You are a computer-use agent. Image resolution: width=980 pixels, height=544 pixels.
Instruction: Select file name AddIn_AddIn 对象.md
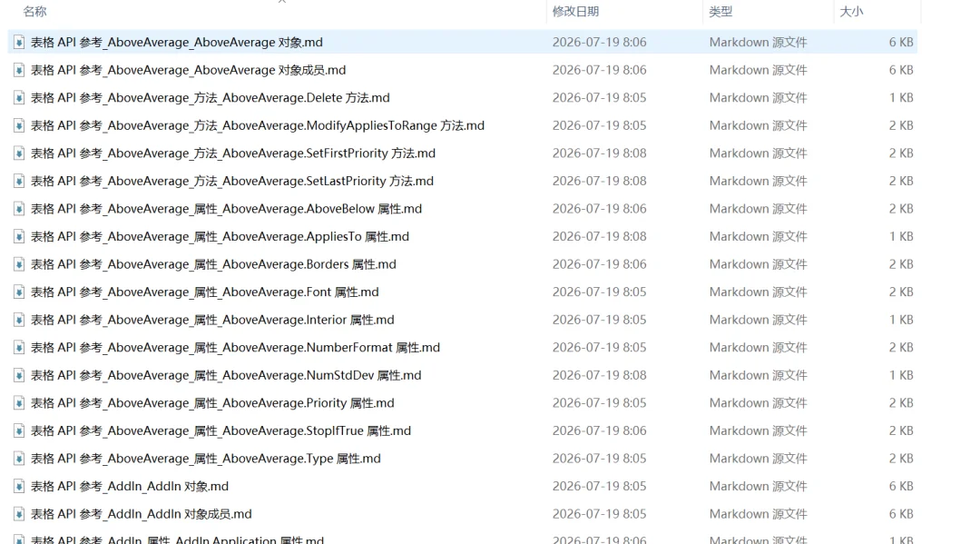coord(130,487)
